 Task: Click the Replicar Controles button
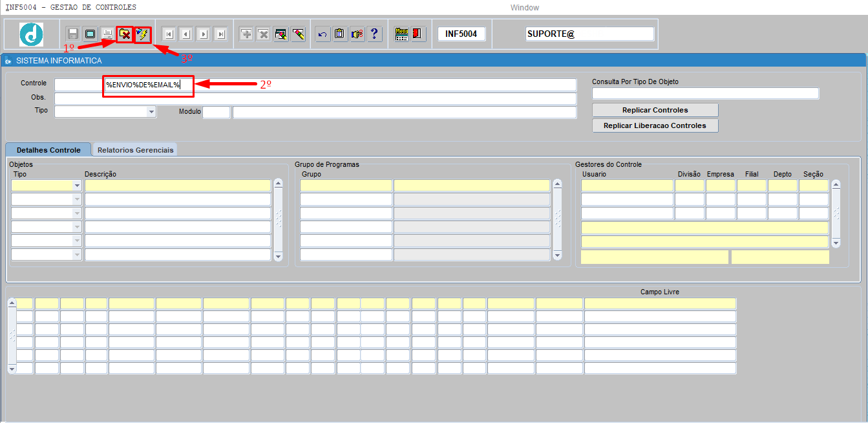point(655,110)
